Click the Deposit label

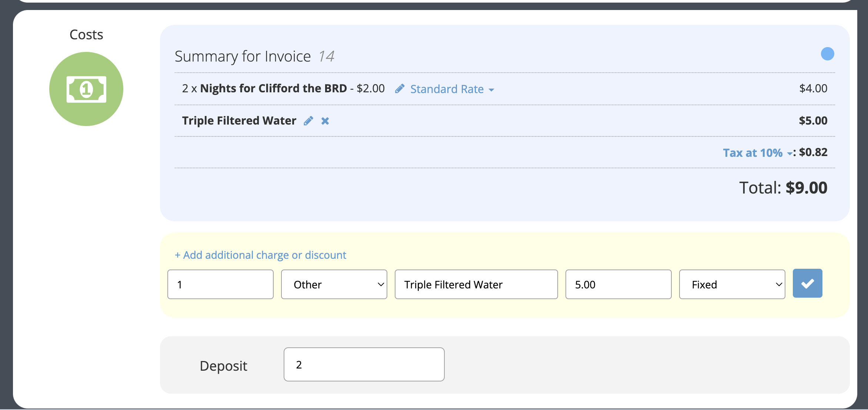pyautogui.click(x=223, y=366)
